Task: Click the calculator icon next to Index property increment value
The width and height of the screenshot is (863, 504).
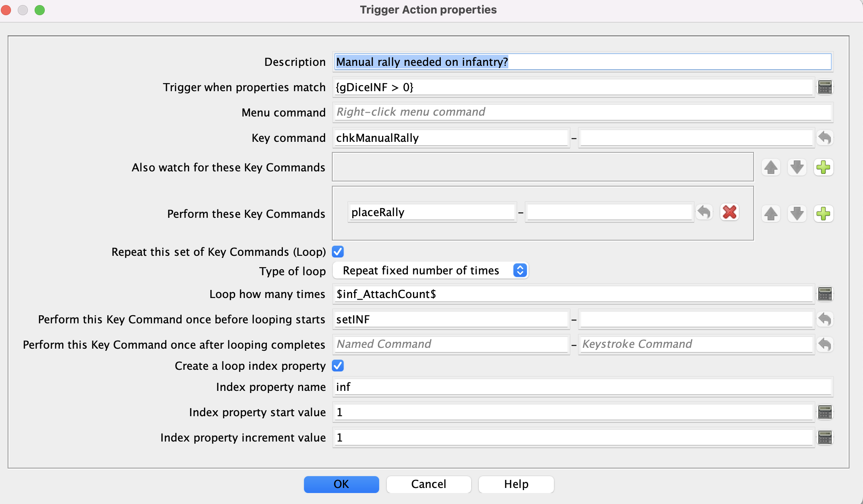Action: 825,437
